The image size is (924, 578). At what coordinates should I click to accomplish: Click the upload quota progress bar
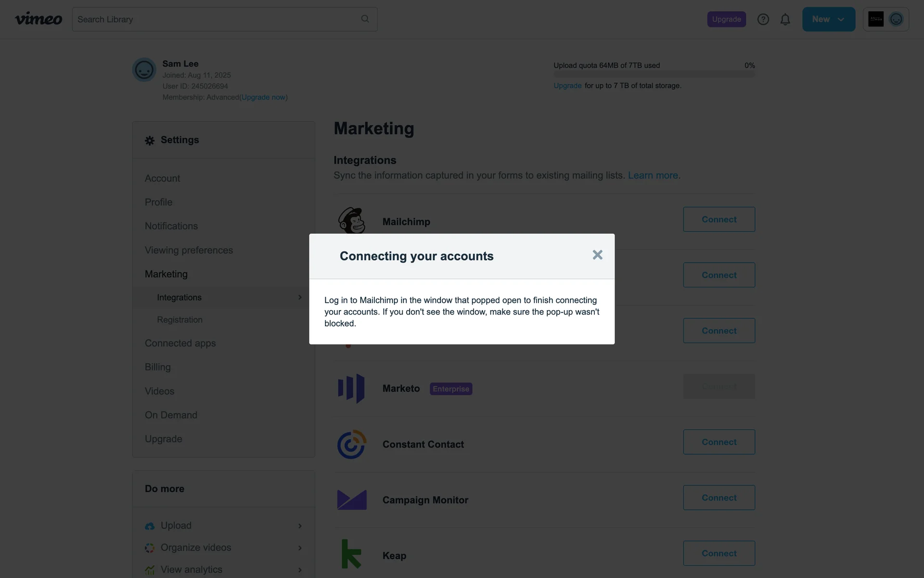[654, 75]
